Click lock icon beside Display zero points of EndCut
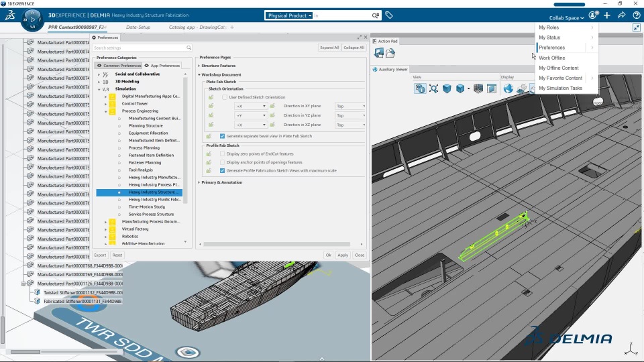Screen dimensions: 644x362 click(x=209, y=154)
